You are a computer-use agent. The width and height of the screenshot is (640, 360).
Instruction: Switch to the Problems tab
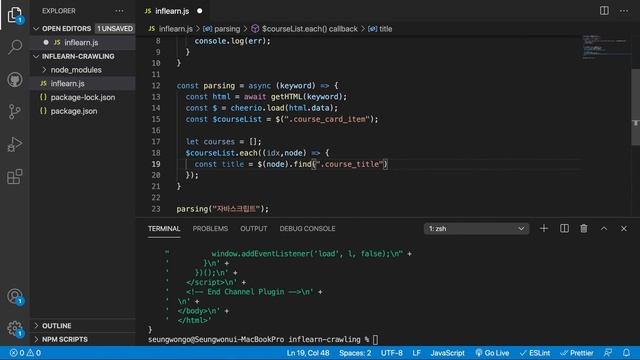pyautogui.click(x=210, y=229)
